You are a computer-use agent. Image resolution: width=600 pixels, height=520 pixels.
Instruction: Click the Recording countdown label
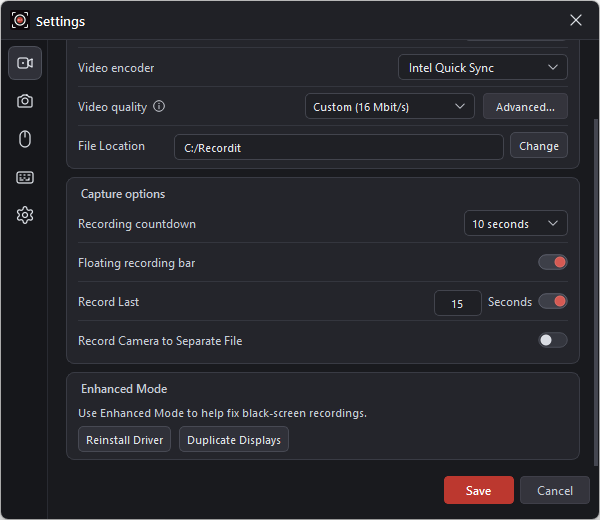pyautogui.click(x=137, y=224)
